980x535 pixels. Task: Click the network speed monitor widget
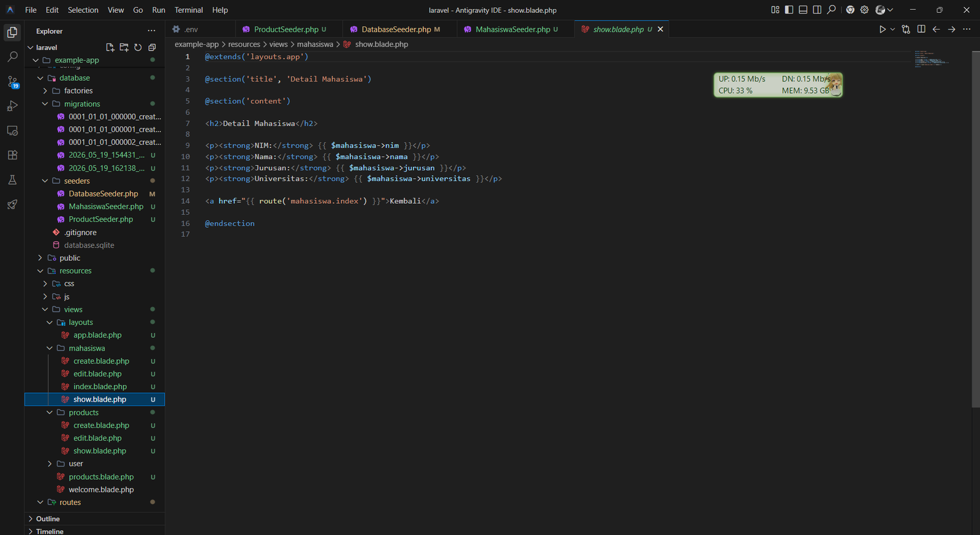pos(778,84)
